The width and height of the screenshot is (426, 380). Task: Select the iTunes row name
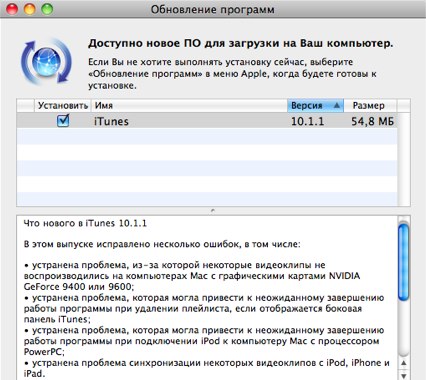tap(111, 121)
